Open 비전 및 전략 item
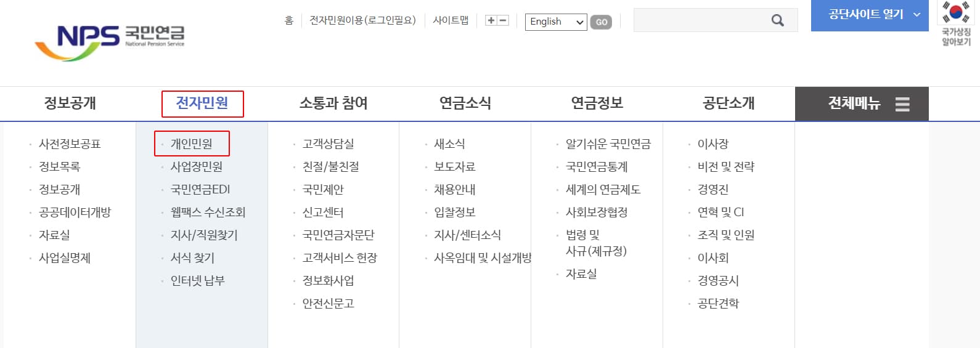 (x=726, y=167)
